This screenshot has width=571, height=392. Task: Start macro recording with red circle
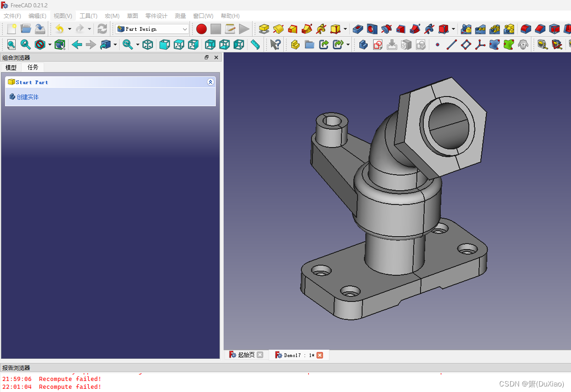tap(202, 29)
